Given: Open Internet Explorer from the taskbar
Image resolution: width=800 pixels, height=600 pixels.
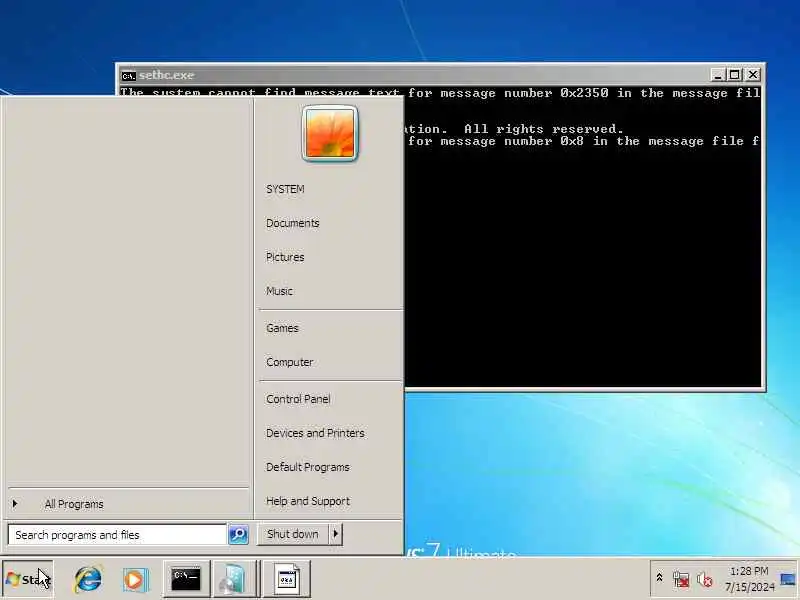Looking at the screenshot, I should coord(88,579).
